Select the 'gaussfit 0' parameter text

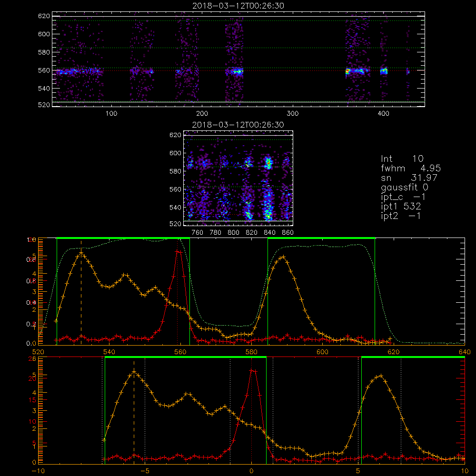coord(404,187)
